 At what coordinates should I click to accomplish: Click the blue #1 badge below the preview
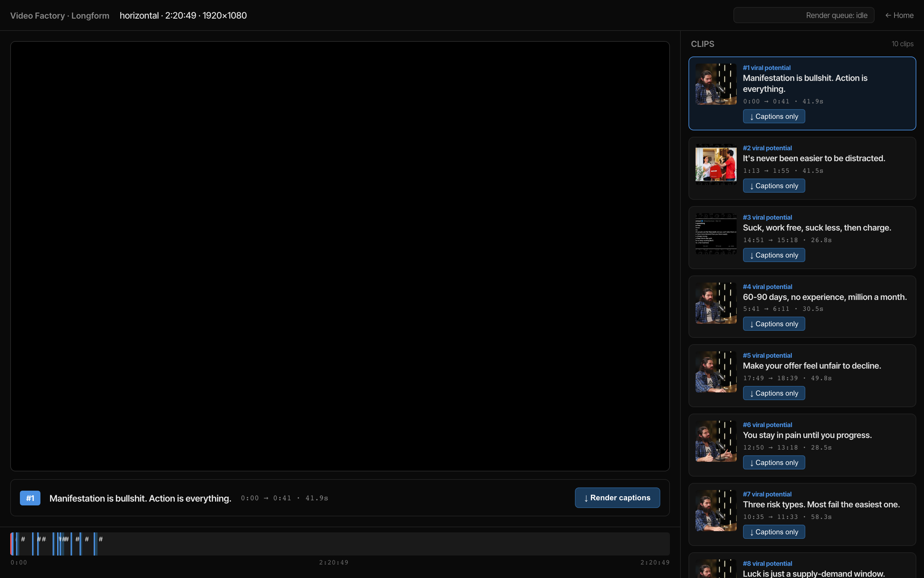[30, 498]
